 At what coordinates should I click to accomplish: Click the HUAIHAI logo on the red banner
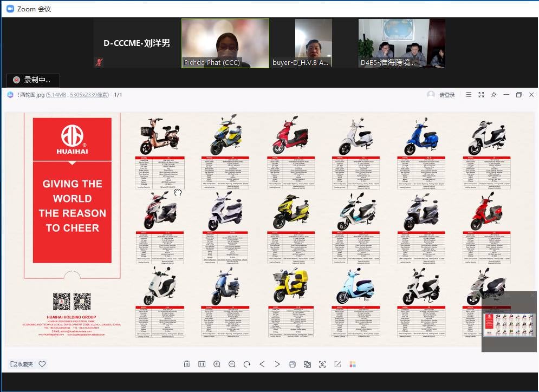click(x=72, y=139)
